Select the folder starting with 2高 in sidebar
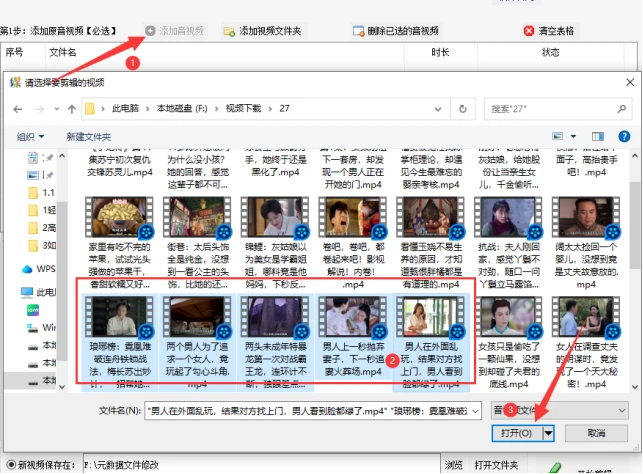The height and width of the screenshot is (474, 643). [x=41, y=228]
